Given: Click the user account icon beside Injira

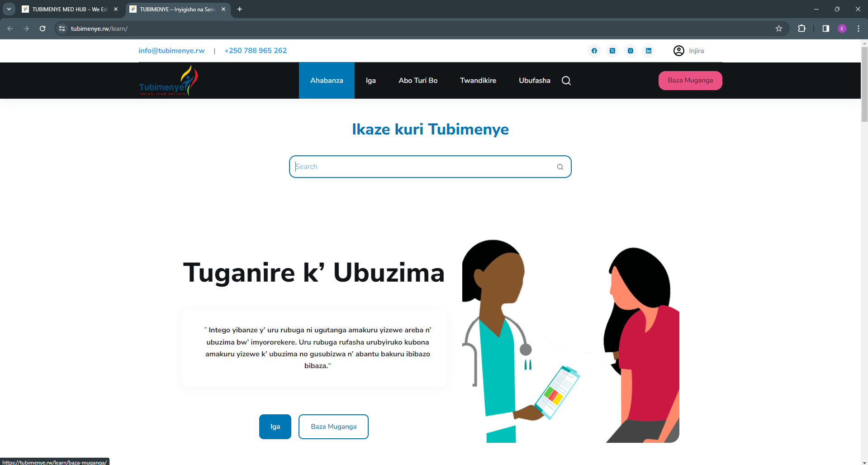Looking at the screenshot, I should [x=678, y=51].
